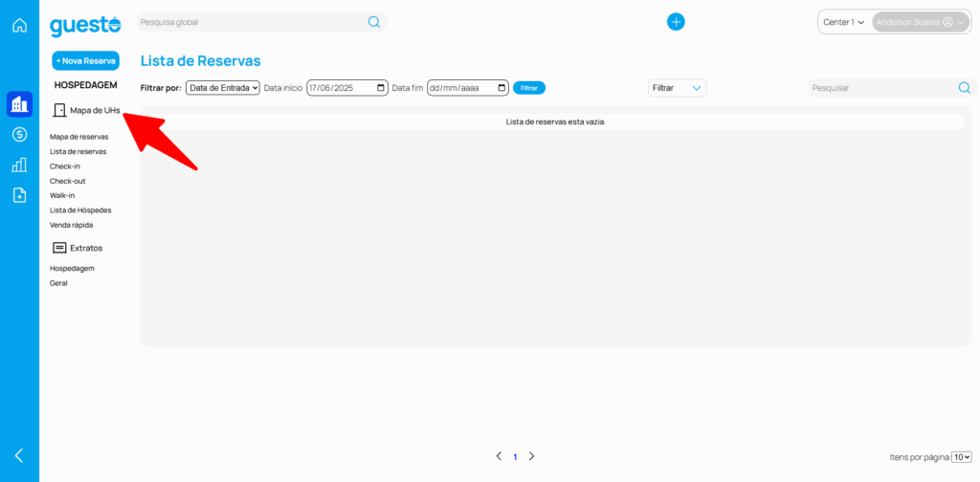The image size is (980, 482).
Task: Click the Data fim date field
Action: click(467, 88)
